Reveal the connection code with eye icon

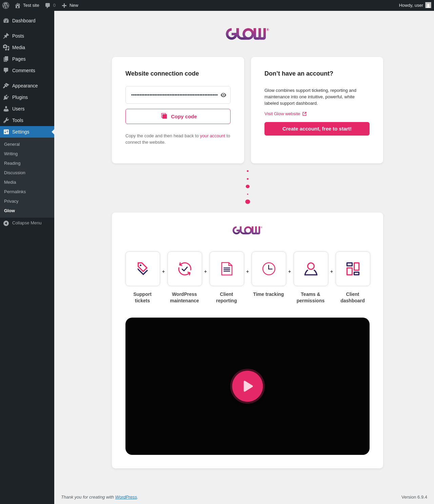[223, 95]
